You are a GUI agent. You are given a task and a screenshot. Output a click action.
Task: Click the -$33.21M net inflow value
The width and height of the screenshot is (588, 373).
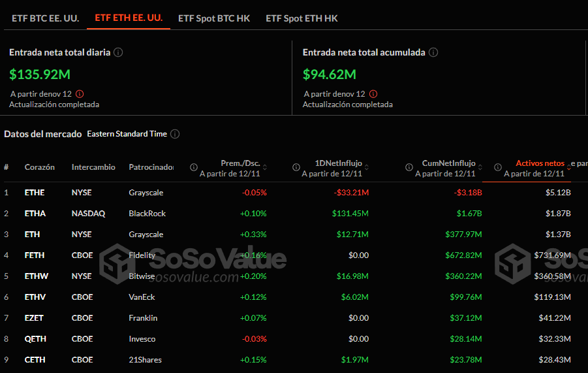(x=351, y=193)
